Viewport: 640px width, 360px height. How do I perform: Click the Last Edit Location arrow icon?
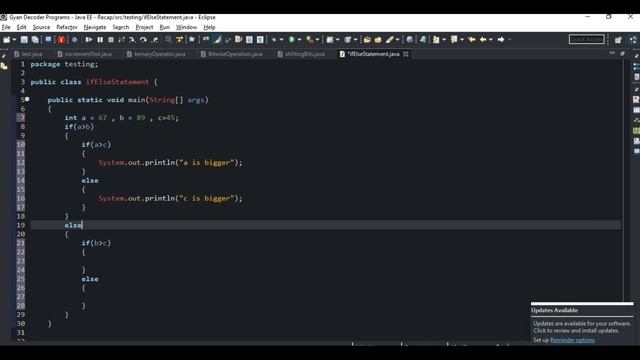click(x=472, y=40)
